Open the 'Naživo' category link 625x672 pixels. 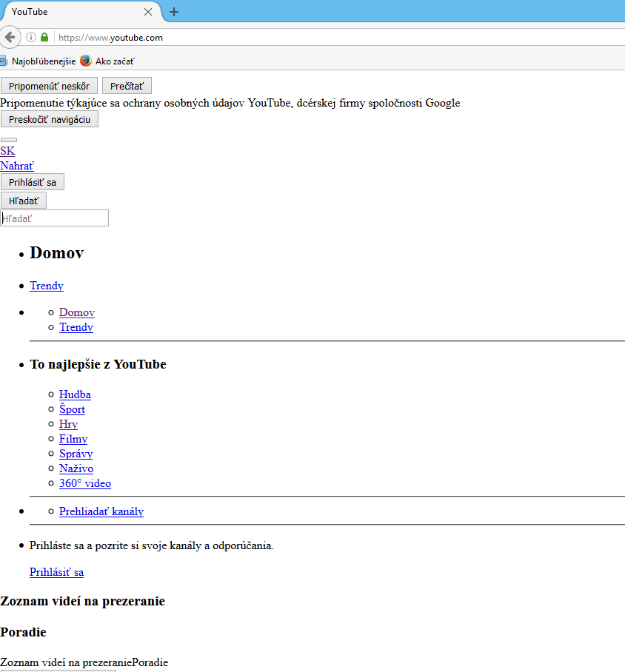tap(76, 468)
